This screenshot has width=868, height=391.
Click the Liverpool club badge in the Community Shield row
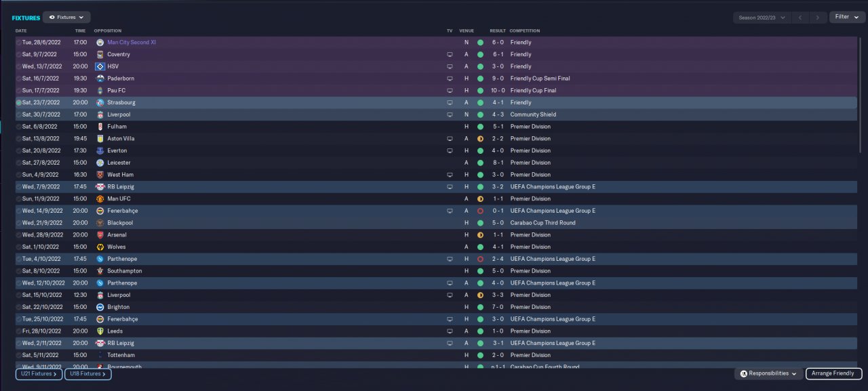[100, 115]
